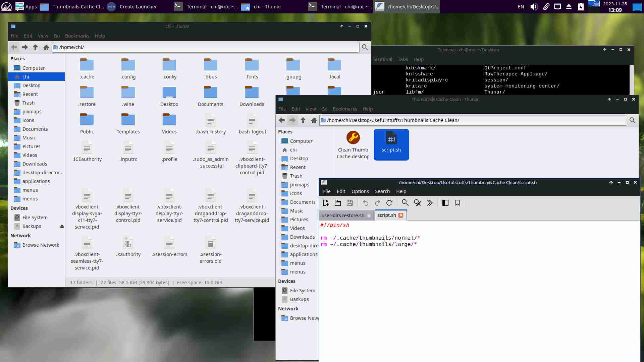This screenshot has height=362, width=644.
Task: Switch to user-dirs restore.sh tab
Action: (x=343, y=216)
